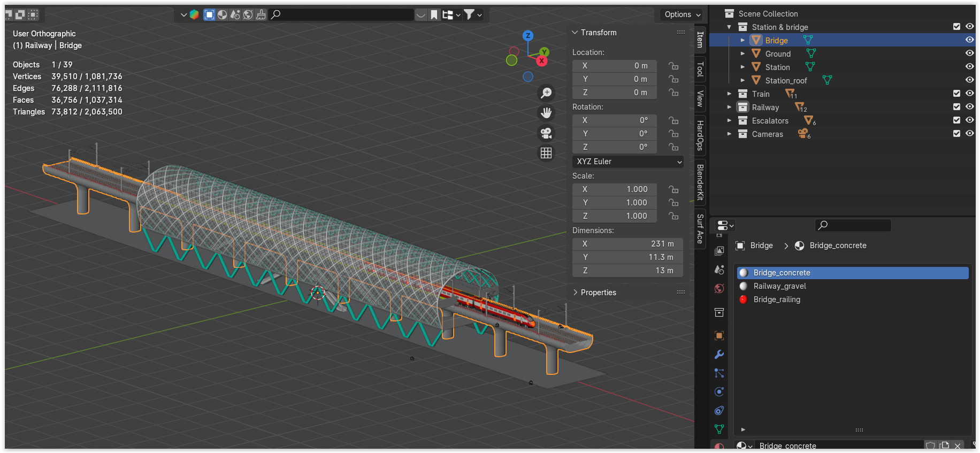This screenshot has width=980, height=453.
Task: Uncheck the Escalators collection checkbox
Action: pyautogui.click(x=956, y=120)
